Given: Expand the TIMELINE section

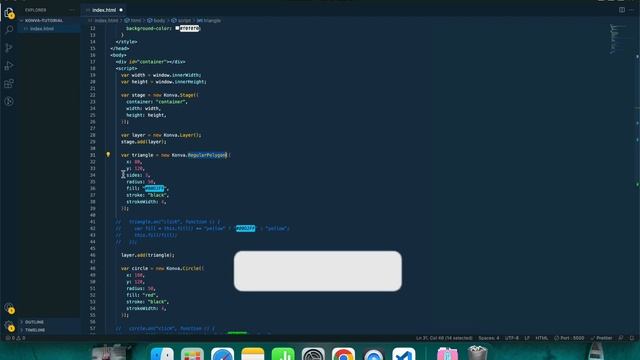Looking at the screenshot, I should 35,330.
